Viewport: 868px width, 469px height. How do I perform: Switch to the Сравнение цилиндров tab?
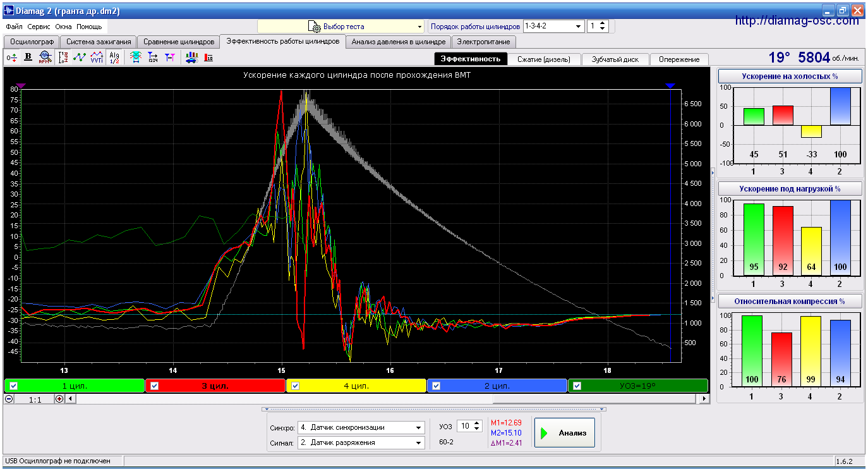click(179, 42)
